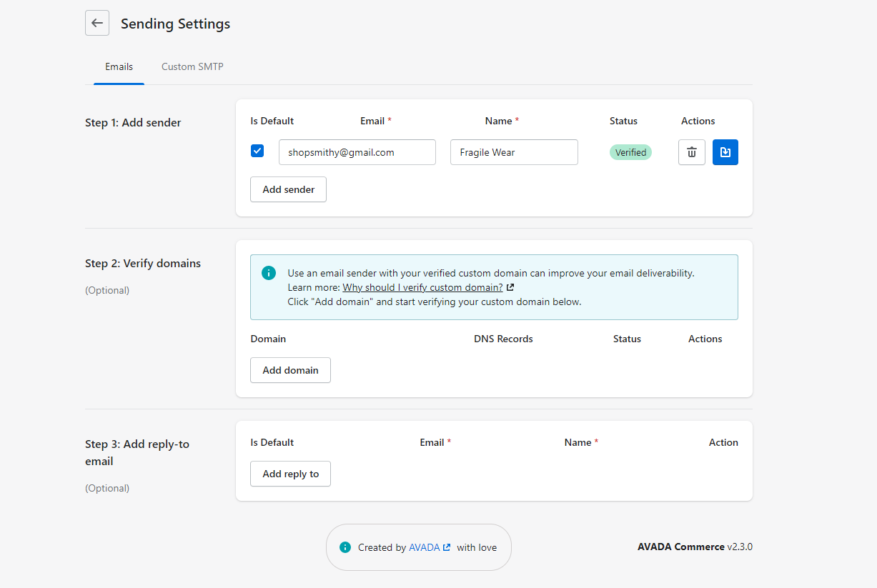Image resolution: width=877 pixels, height=588 pixels.
Task: Focus the Fragile Wear name field
Action: tap(513, 152)
